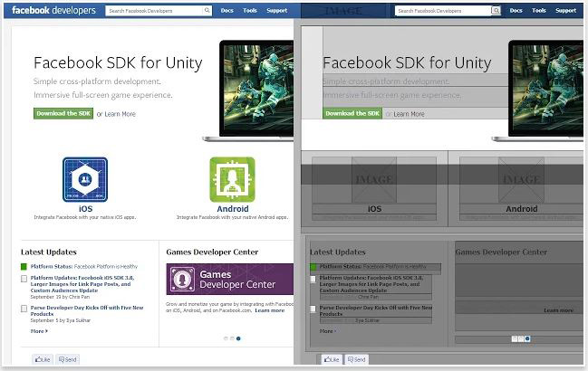Screen dimensions: 588x371
Task: Click the Games Developer Center purple banner icon
Action: coord(182,279)
